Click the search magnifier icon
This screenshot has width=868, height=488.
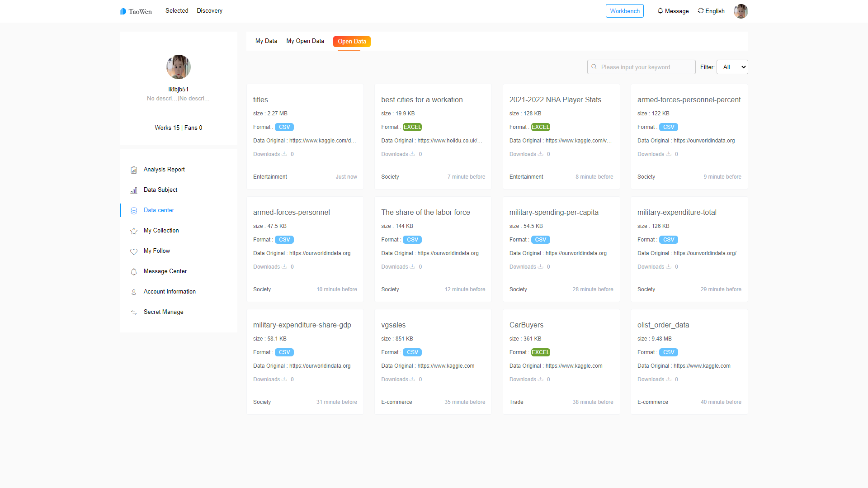pyautogui.click(x=594, y=67)
